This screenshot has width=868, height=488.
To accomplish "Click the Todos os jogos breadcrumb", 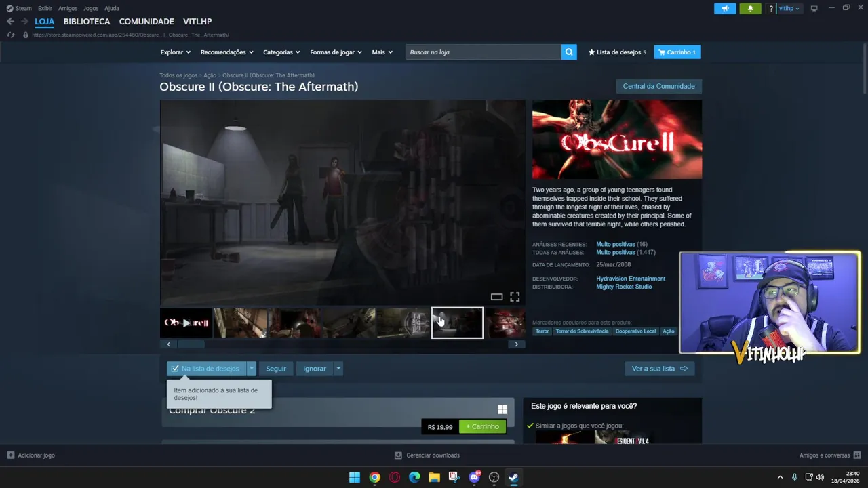I will [x=178, y=75].
